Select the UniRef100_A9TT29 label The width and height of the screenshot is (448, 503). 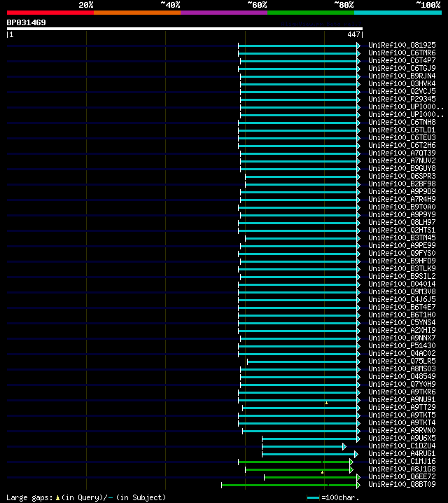click(x=402, y=407)
